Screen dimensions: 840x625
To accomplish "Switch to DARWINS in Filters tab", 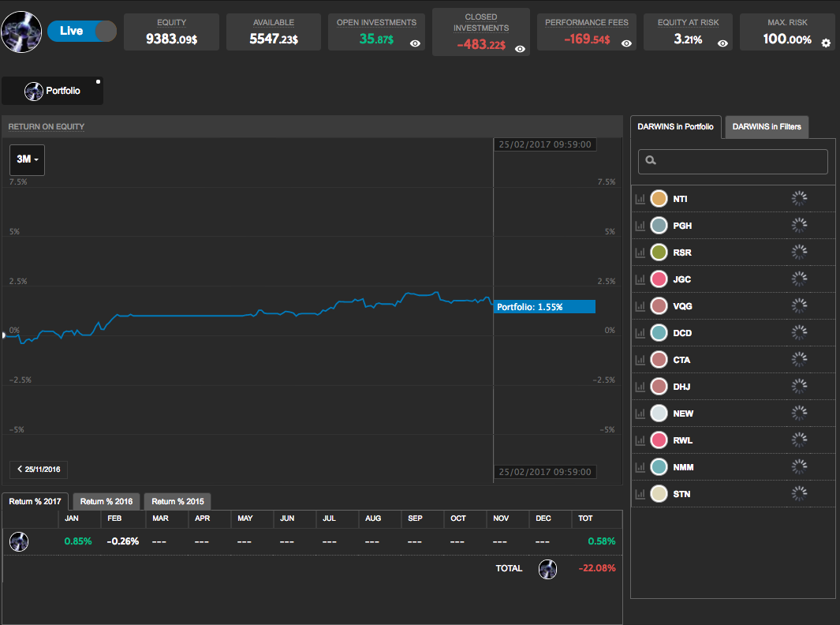I will click(x=766, y=127).
